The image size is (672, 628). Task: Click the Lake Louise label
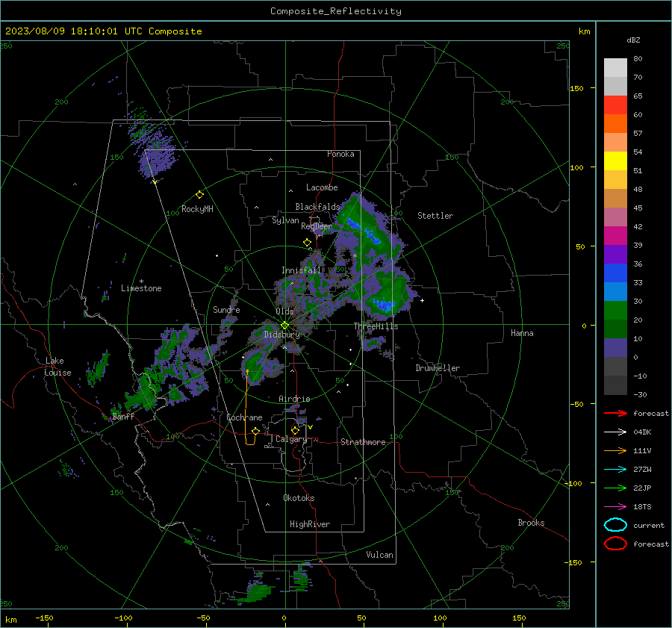click(58, 367)
